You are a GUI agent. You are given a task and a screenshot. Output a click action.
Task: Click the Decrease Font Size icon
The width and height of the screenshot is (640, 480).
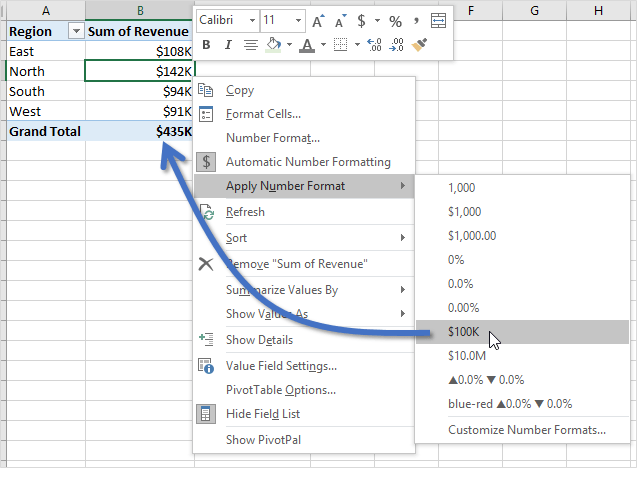pos(339,21)
